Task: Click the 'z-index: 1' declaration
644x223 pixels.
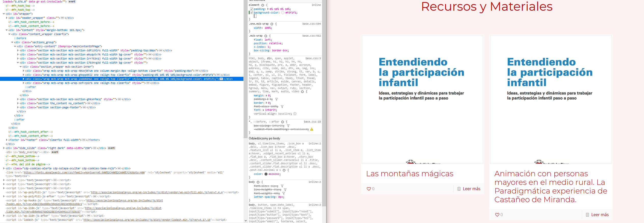Action: [262, 47]
